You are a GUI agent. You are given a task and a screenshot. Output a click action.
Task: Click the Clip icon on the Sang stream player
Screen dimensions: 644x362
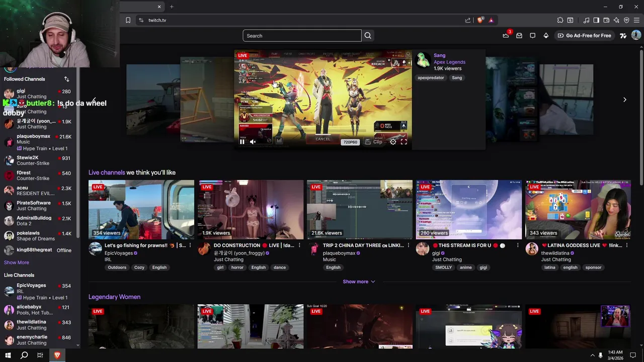(373, 142)
